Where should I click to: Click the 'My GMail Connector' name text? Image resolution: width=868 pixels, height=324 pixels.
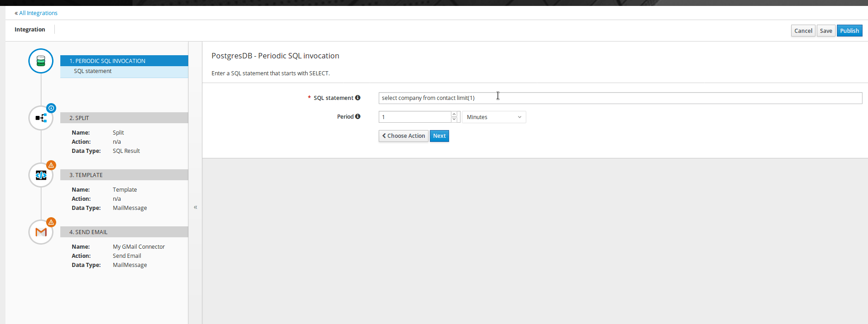point(139,247)
